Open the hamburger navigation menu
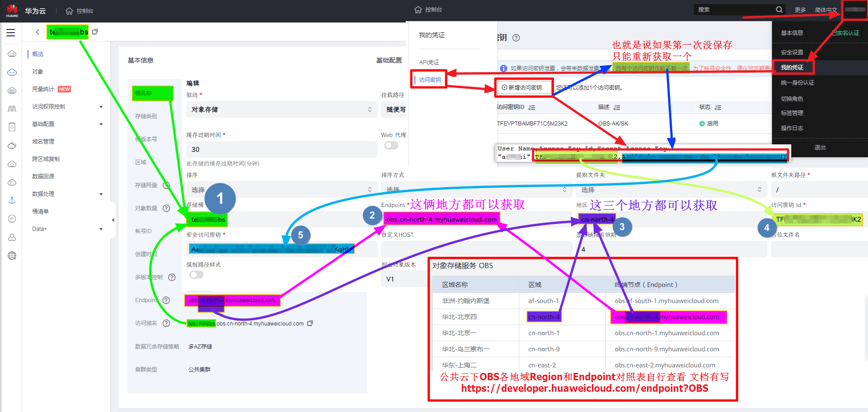This screenshot has height=412, width=868. pyautogui.click(x=11, y=33)
